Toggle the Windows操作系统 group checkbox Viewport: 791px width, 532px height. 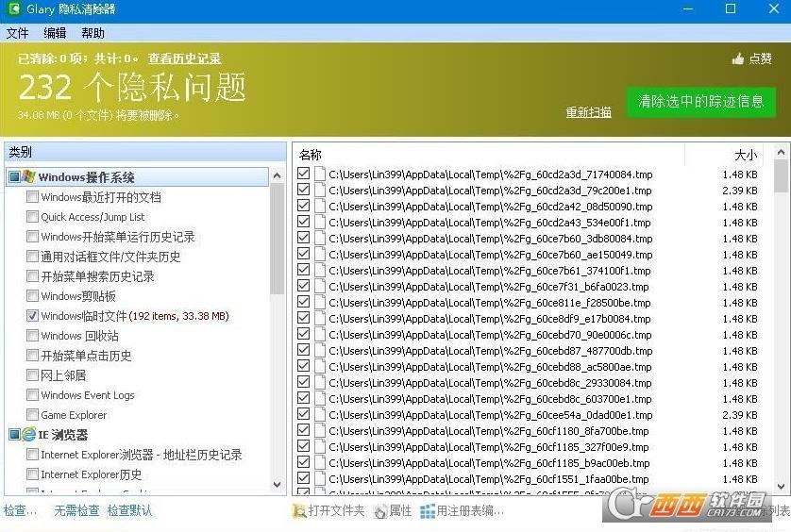click(14, 176)
